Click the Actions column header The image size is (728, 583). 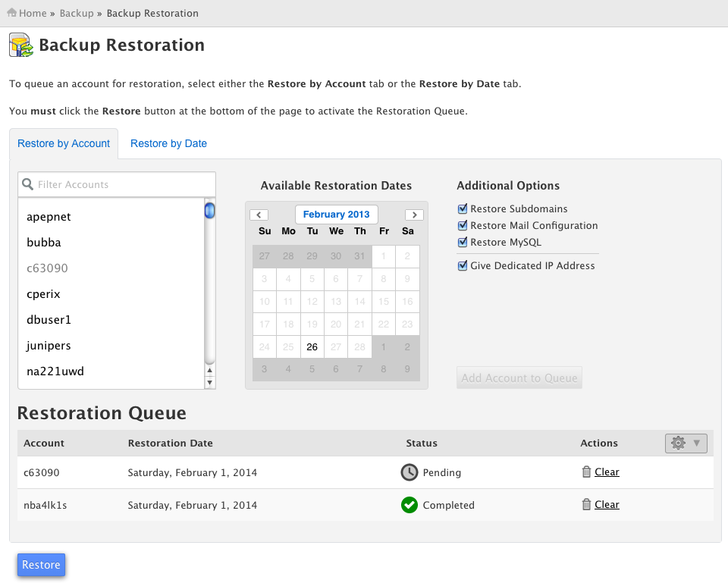click(x=599, y=444)
